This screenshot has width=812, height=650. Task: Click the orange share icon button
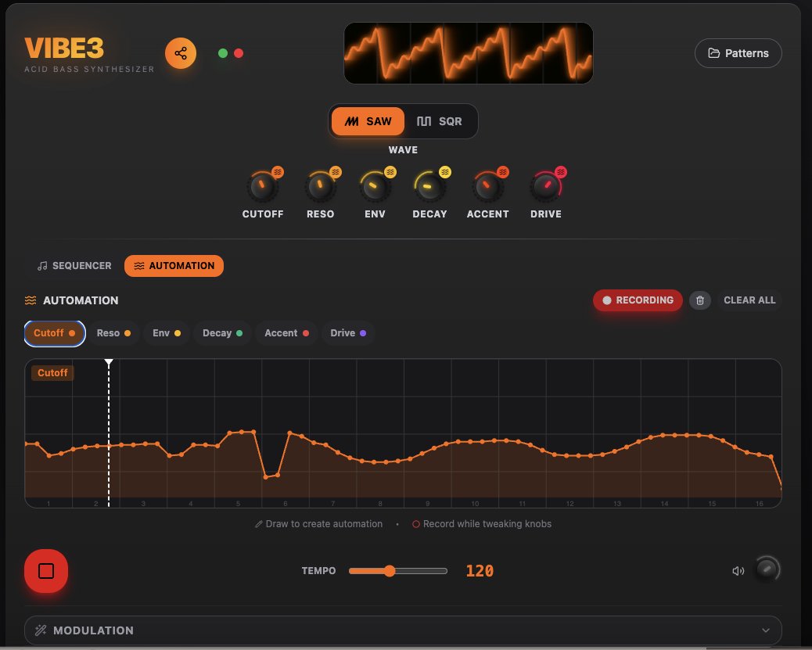181,53
